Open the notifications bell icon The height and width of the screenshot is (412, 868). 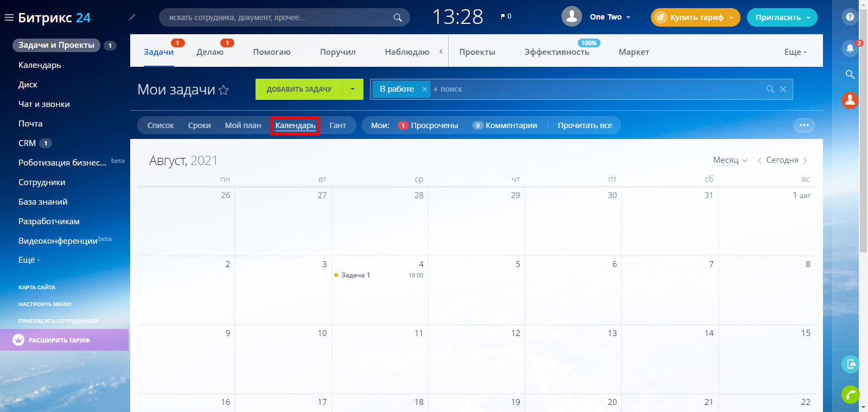coord(850,48)
